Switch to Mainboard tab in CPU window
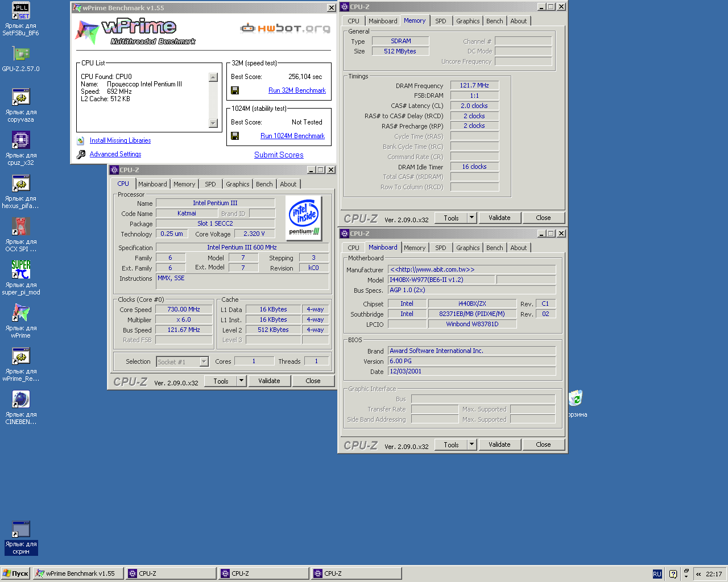 152,184
